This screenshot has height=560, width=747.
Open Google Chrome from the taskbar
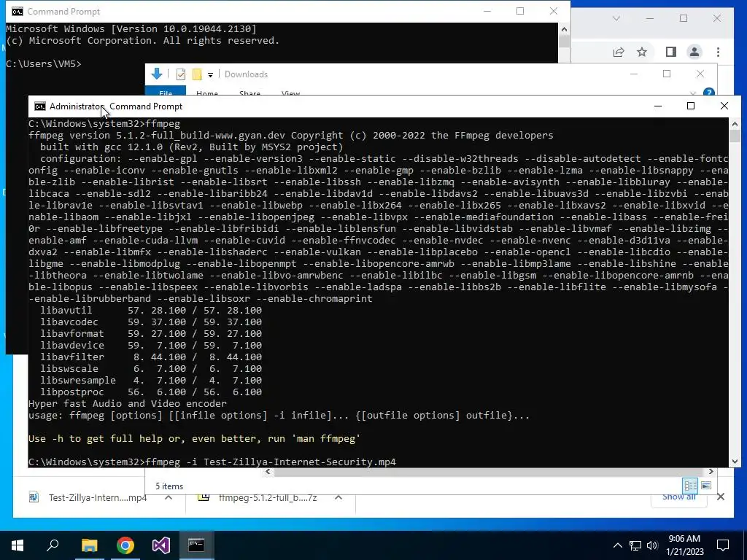(125, 545)
